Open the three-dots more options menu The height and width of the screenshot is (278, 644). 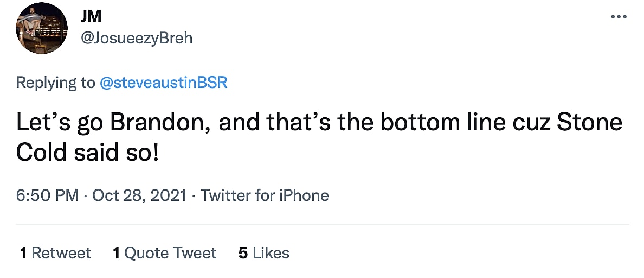click(619, 17)
